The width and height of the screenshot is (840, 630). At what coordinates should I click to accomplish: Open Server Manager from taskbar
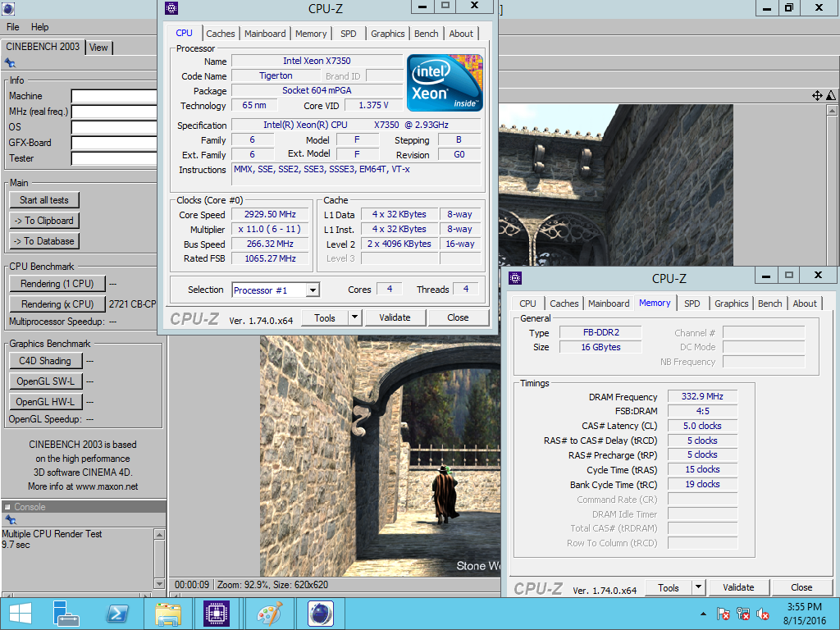(x=66, y=614)
